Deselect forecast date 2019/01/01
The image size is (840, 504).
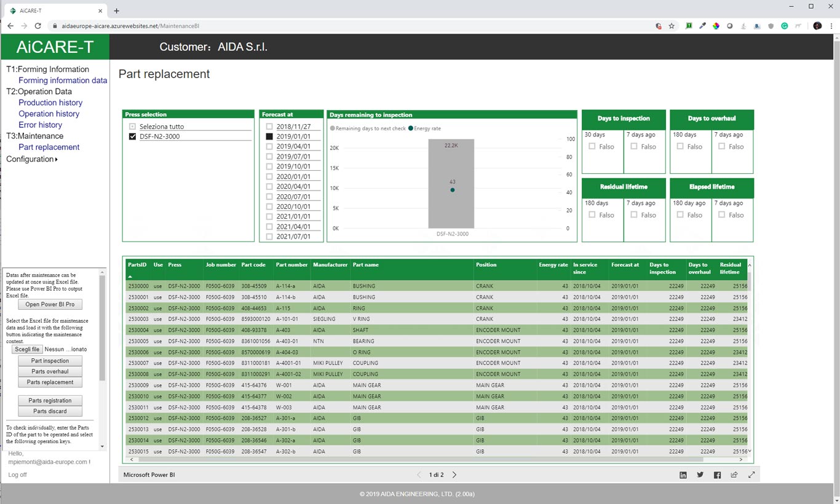click(x=269, y=136)
